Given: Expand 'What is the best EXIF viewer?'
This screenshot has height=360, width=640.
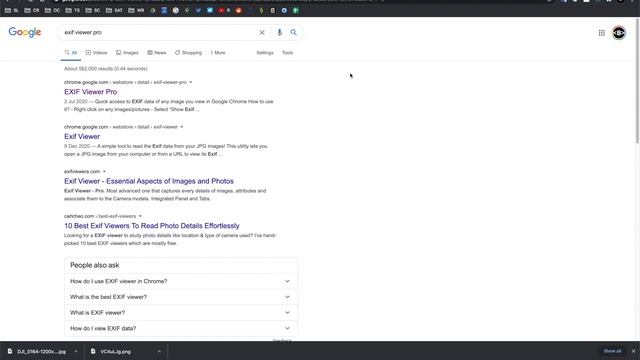Looking at the screenshot, I should (180, 297).
